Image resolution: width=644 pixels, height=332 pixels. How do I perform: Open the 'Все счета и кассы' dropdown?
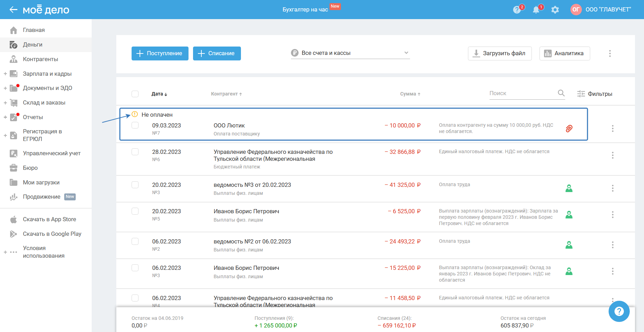pos(350,53)
